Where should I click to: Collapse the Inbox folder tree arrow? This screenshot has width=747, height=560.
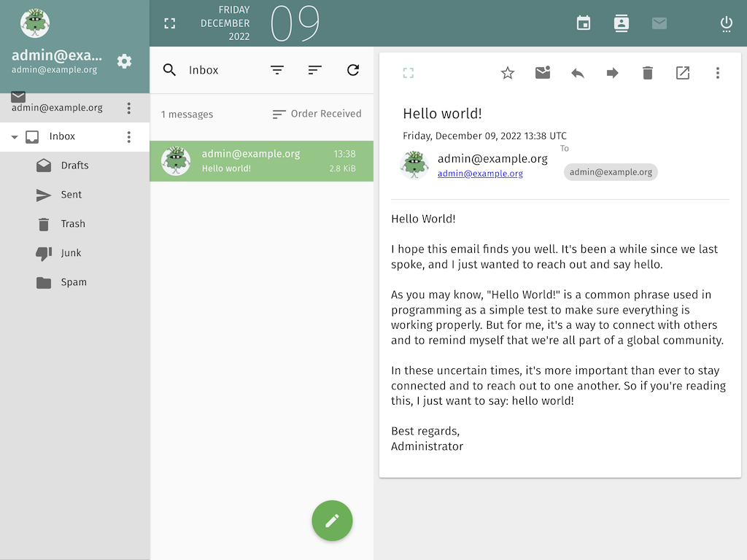(15, 137)
